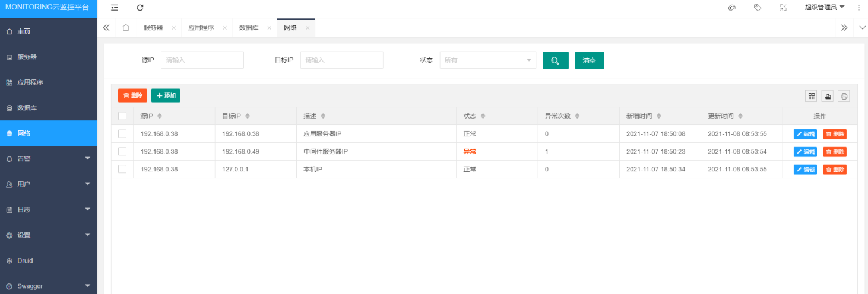Click the tag note icon in the top bar

[758, 8]
